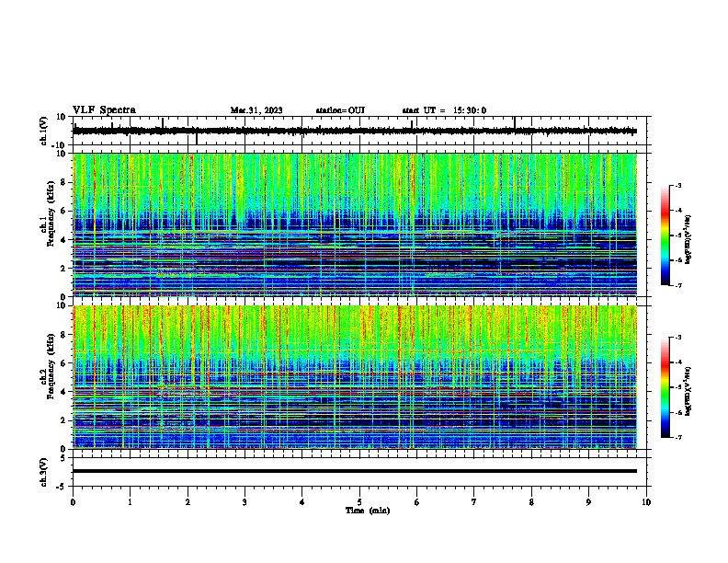Click the time axis tick label "7"
The image size is (728, 563).
[x=474, y=502]
